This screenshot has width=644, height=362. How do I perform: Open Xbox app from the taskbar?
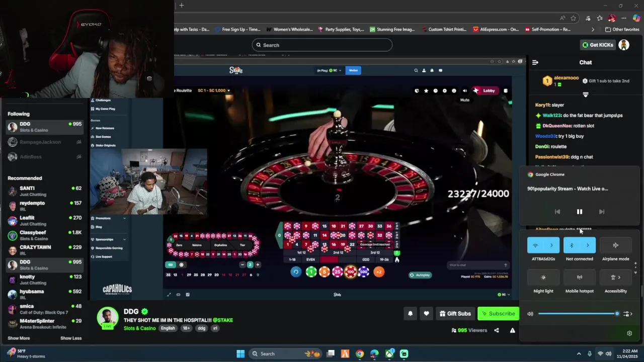pos(389,354)
